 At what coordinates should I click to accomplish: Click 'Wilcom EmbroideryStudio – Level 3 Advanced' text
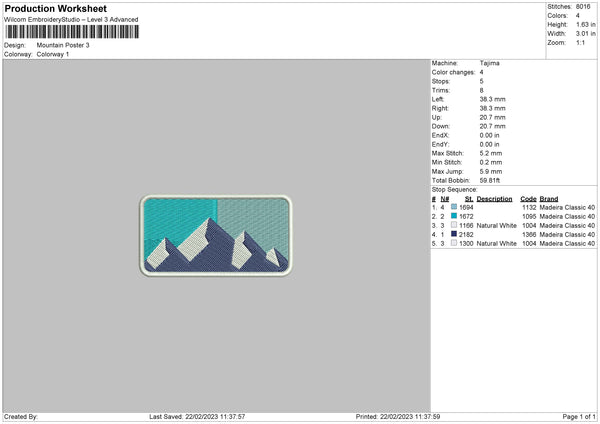click(71, 20)
